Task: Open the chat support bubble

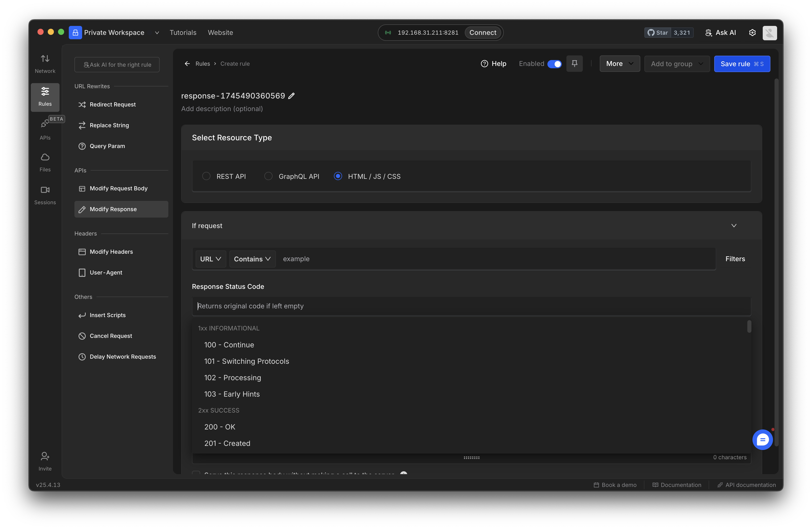Action: coord(762,440)
